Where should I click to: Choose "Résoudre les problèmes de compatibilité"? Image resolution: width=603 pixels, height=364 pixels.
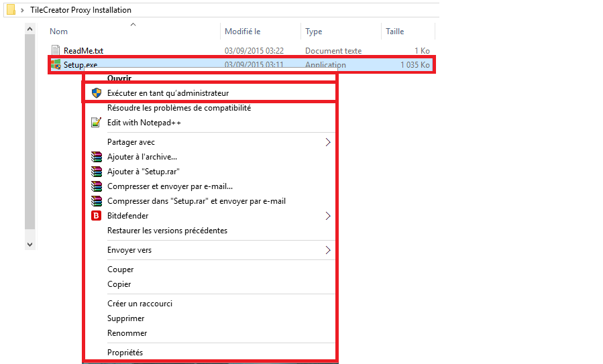pyautogui.click(x=178, y=108)
